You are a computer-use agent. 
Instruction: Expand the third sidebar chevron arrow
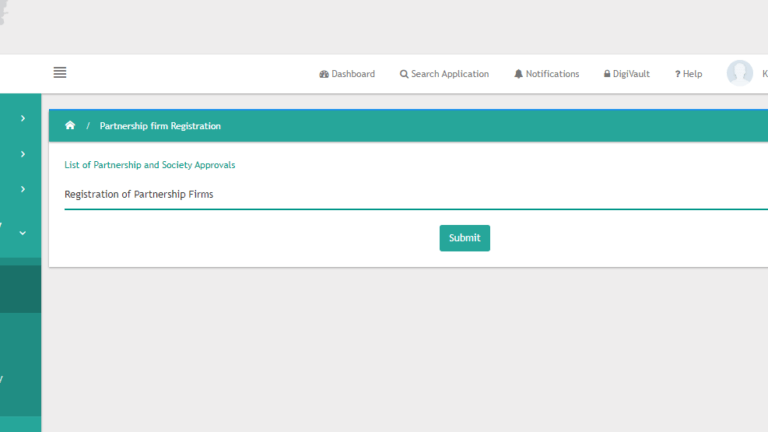pyautogui.click(x=22, y=189)
